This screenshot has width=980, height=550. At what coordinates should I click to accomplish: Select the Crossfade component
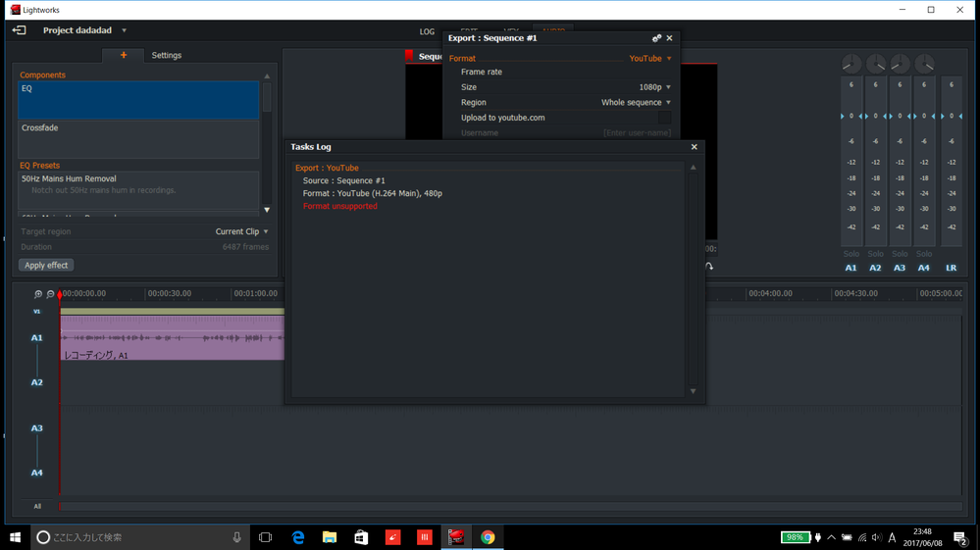pos(138,139)
